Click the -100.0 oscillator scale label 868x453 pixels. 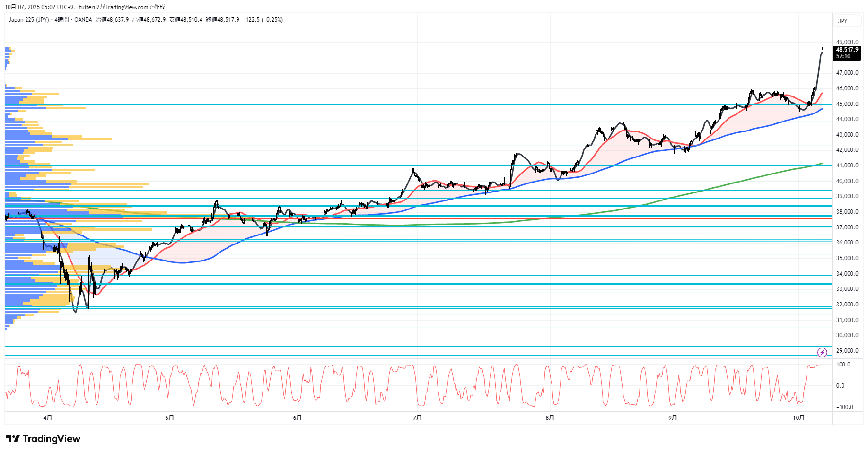(x=844, y=407)
